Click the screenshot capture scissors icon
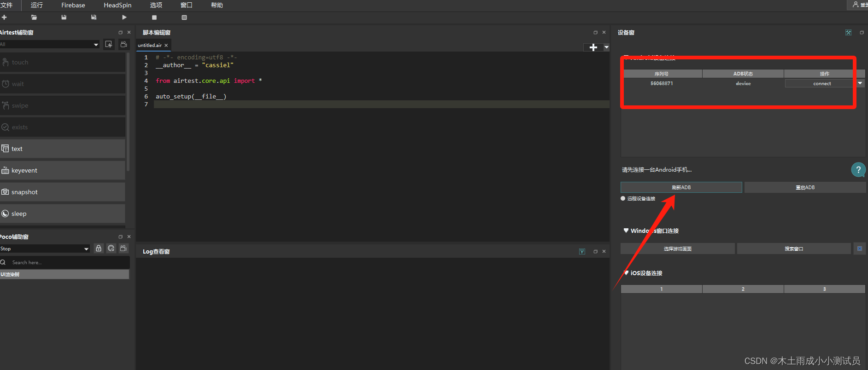This screenshot has height=370, width=868. tap(109, 44)
